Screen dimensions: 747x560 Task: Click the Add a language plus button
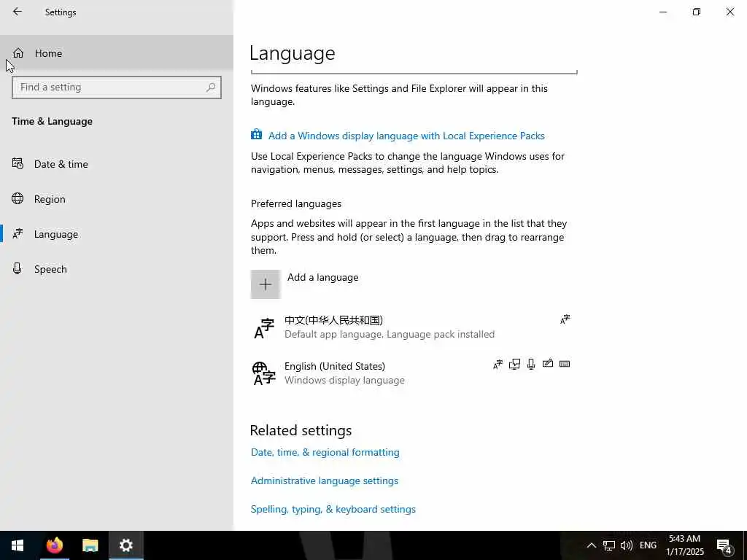266,284
